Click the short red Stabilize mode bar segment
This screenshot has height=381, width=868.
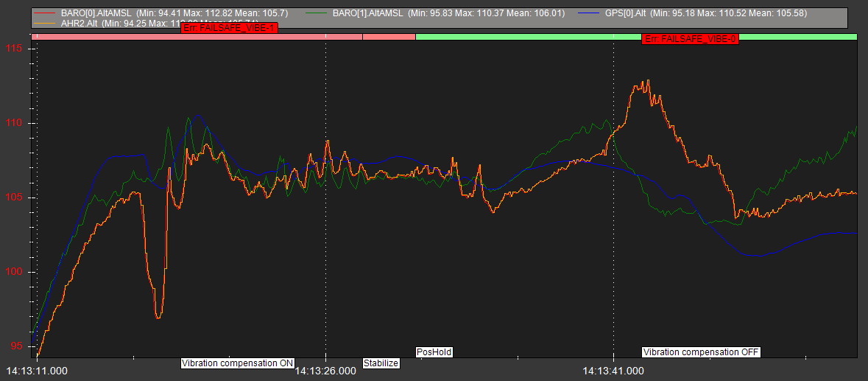pos(389,36)
